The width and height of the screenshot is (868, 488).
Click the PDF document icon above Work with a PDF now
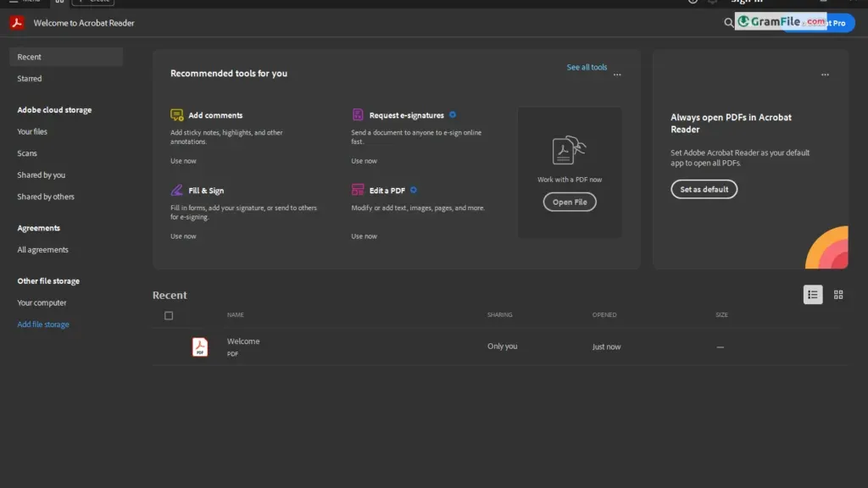tap(569, 150)
